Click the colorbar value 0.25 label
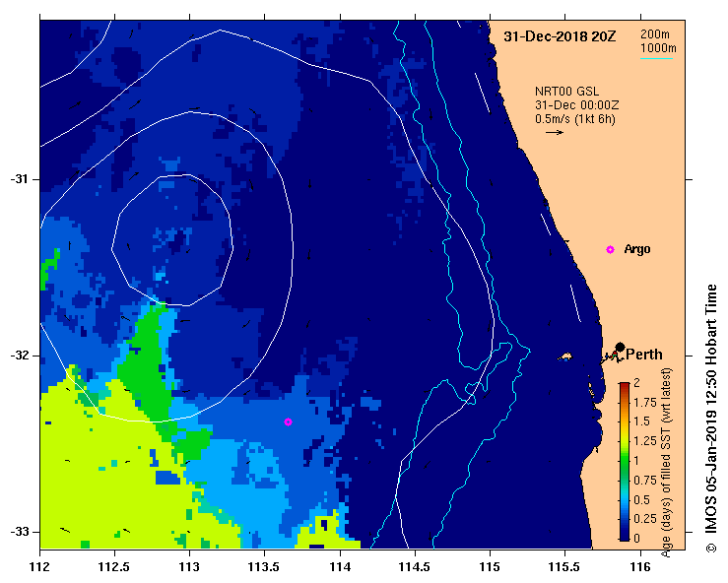Viewport: 728px width, 583px height. pos(645,519)
